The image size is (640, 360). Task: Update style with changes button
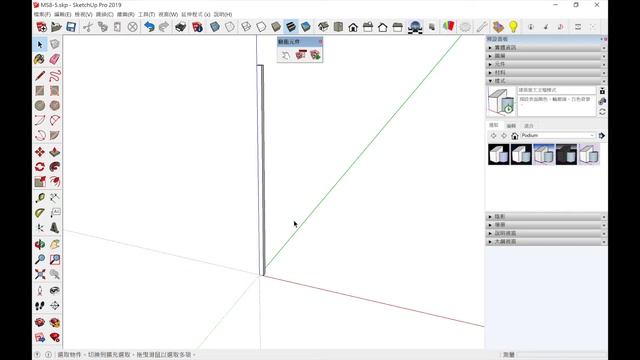(x=602, y=111)
